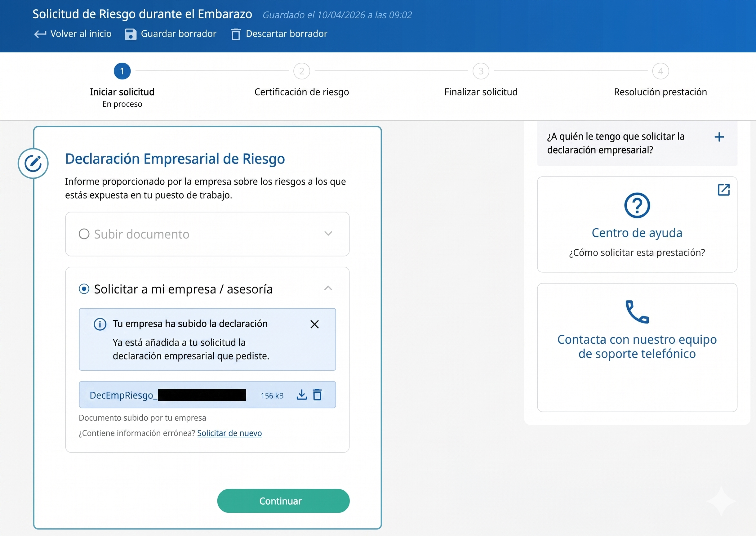This screenshot has height=536, width=756.
Task: Select the Subir documento radio option
Action: (x=84, y=234)
